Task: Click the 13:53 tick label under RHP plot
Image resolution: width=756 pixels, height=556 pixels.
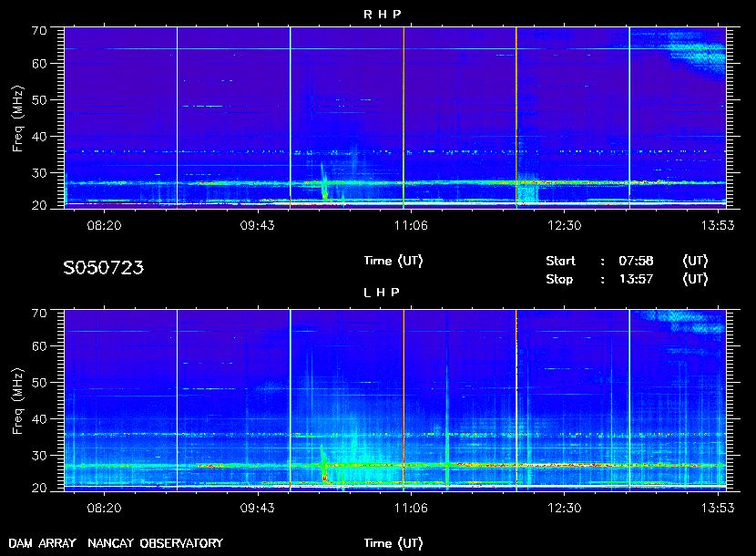Action: (x=718, y=225)
